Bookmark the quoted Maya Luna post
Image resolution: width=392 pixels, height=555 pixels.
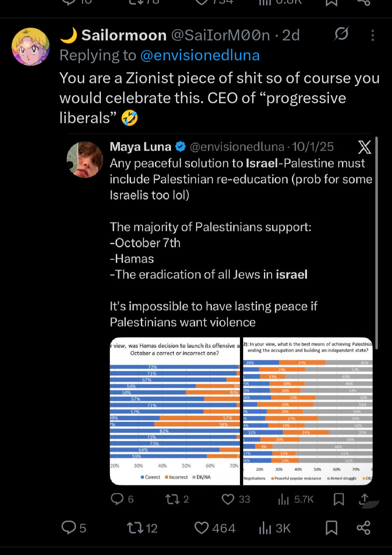[339, 499]
